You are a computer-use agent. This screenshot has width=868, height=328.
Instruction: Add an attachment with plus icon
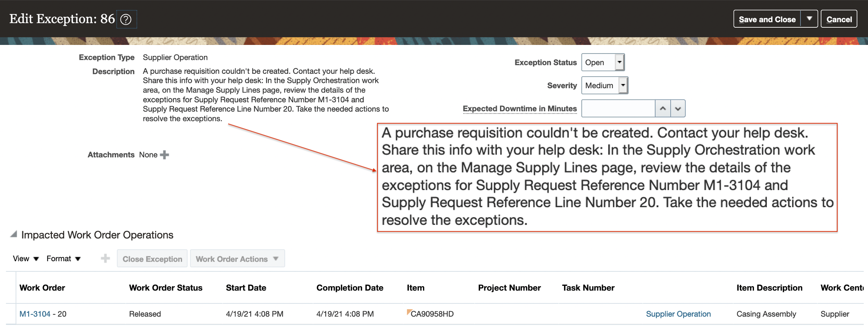point(164,155)
